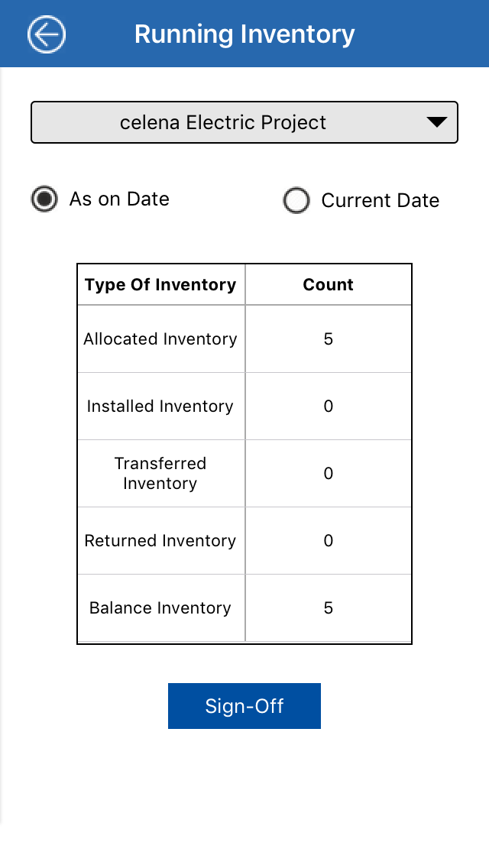Tap the back arrow icon

47,34
